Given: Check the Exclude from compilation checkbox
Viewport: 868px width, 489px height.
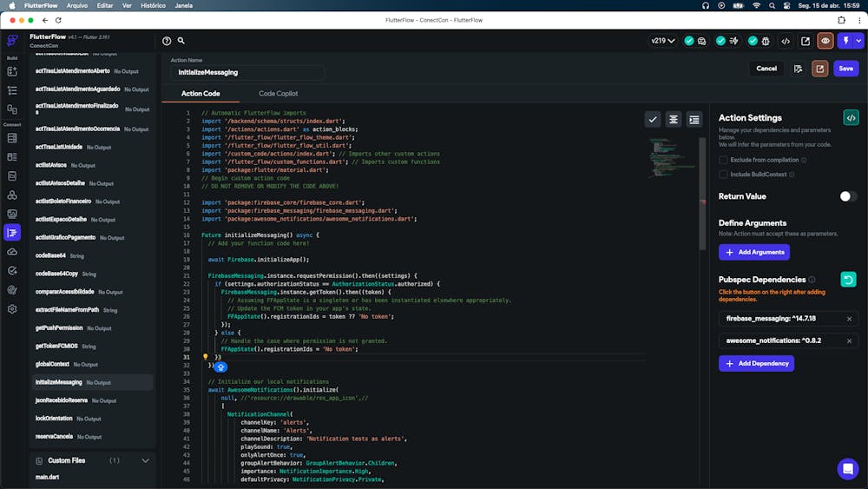Looking at the screenshot, I should pos(723,160).
